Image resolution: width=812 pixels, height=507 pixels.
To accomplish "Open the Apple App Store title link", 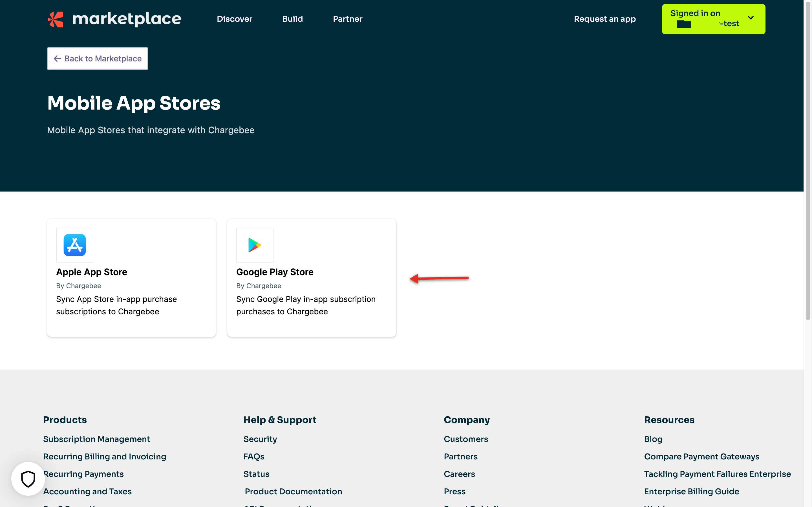I will pos(92,272).
